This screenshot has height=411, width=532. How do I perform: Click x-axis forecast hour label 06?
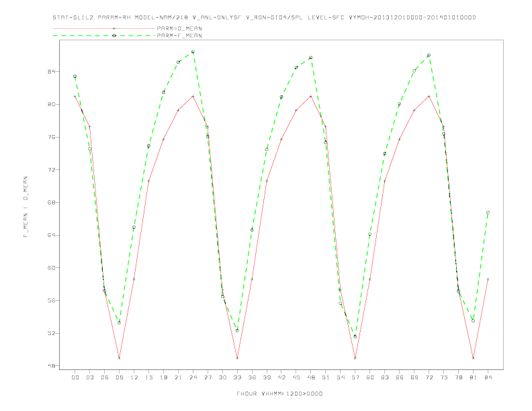105,377
